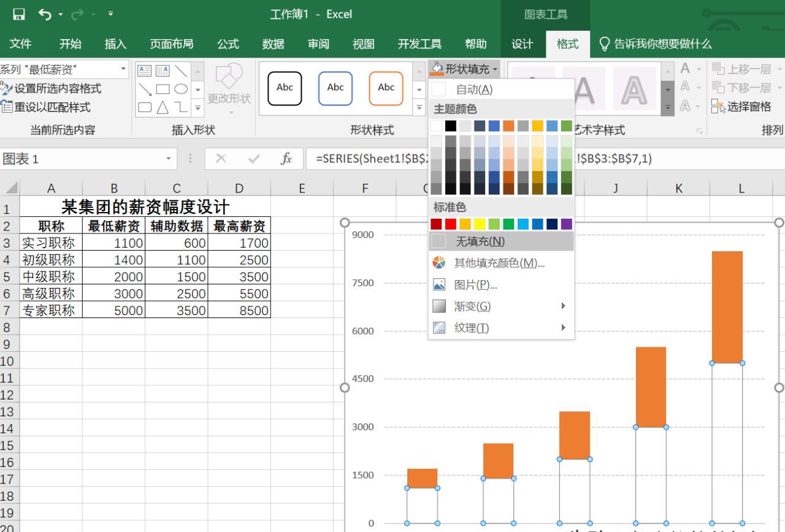Viewport: 785px width, 532px height.
Task: Expand the chart element selector 系列 "最低薪资"
Action: click(x=123, y=69)
